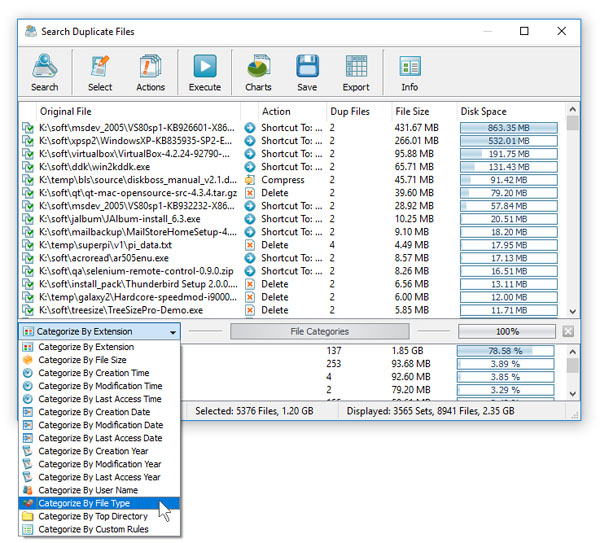The height and width of the screenshot is (543, 600).
Task: Sort by the Dup Files column header
Action: [x=359, y=111]
